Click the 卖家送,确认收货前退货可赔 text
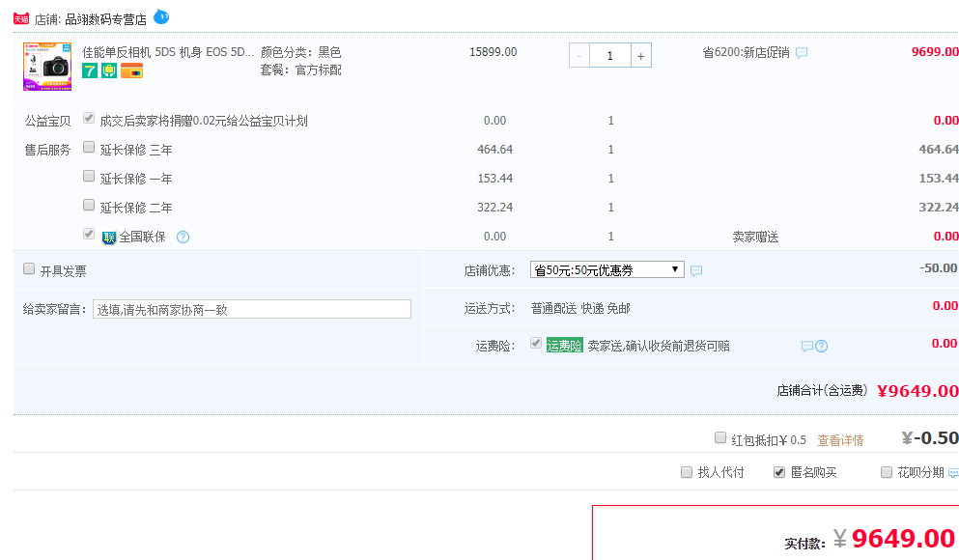 [659, 346]
